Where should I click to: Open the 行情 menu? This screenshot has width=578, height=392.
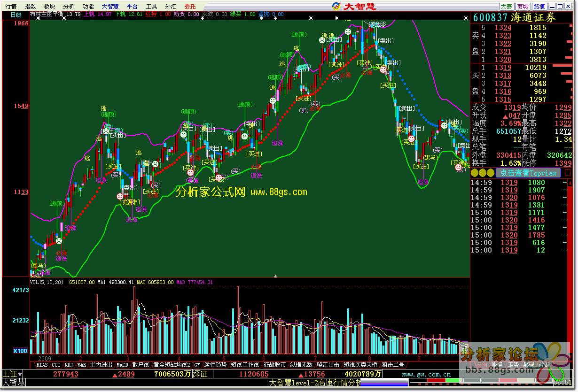(x=11, y=7)
